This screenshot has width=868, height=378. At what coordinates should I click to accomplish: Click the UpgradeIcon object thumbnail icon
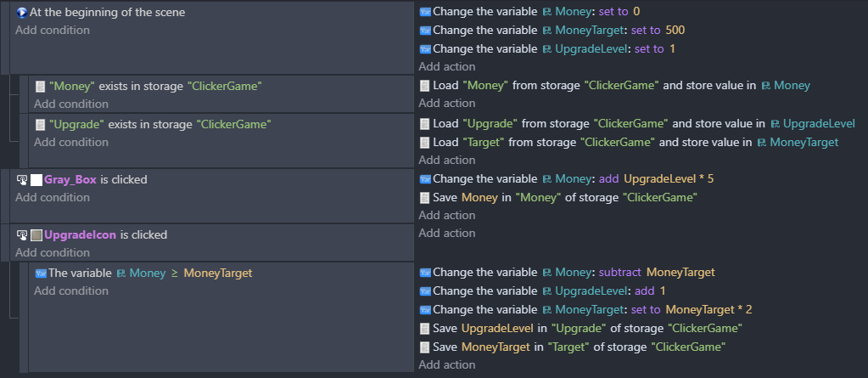click(36, 235)
